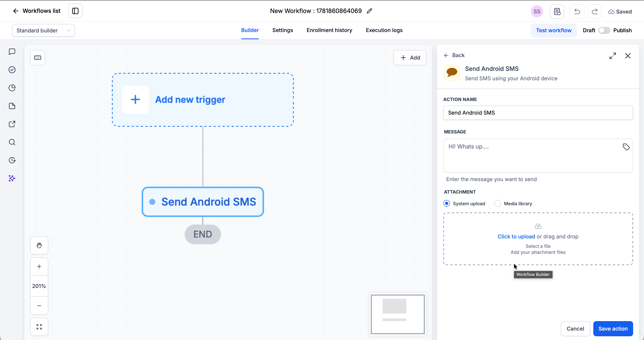Viewport: 644px width, 340px height.
Task: Click the 201% zoom level
Action: pos(39,286)
